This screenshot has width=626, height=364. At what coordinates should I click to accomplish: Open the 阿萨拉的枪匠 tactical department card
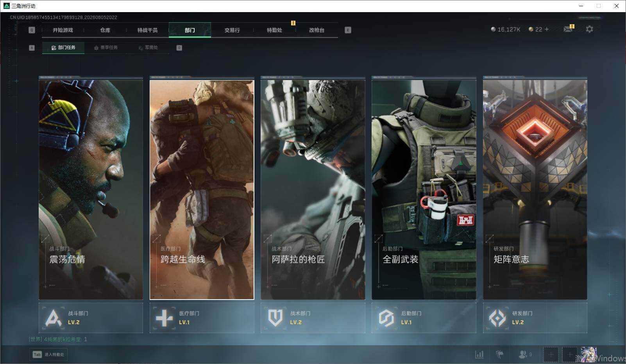tap(313, 189)
